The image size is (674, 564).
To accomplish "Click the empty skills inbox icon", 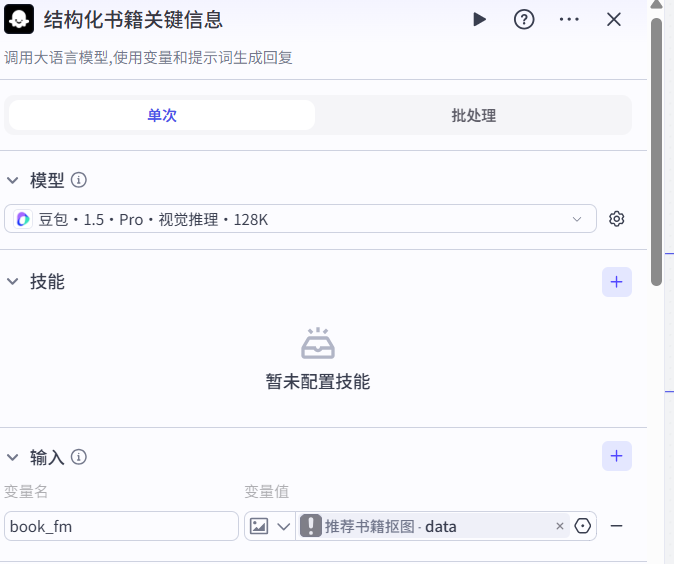I will pos(318,343).
